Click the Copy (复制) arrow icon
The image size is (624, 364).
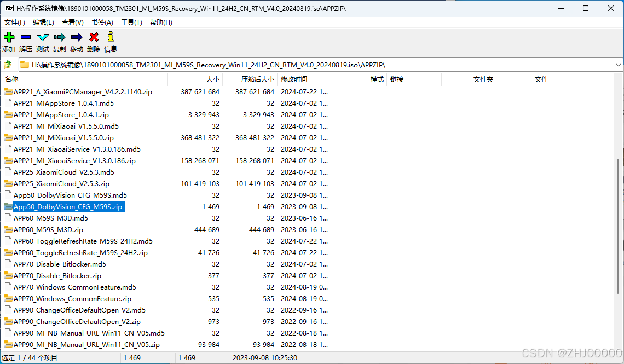60,37
